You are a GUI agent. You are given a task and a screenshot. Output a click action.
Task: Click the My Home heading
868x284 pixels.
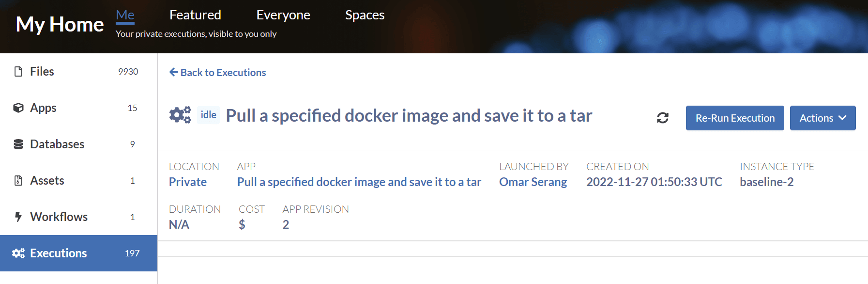(x=60, y=24)
